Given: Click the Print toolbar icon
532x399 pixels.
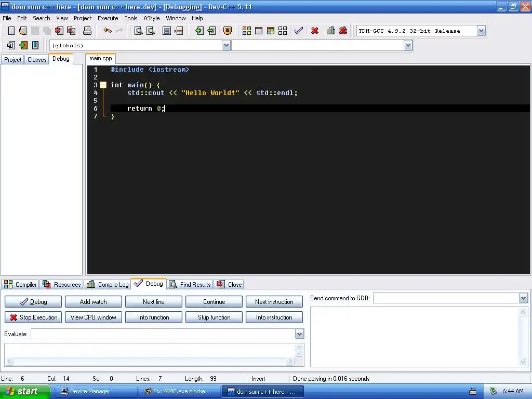Looking at the screenshot, I should pos(87,31).
